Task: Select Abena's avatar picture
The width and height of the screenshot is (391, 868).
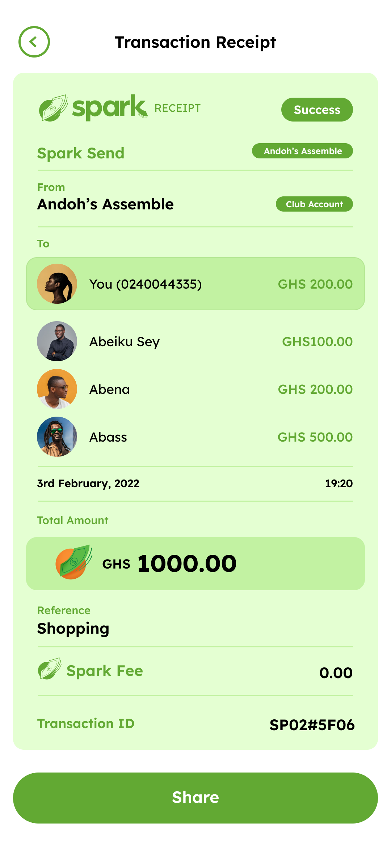Action: pyautogui.click(x=57, y=389)
